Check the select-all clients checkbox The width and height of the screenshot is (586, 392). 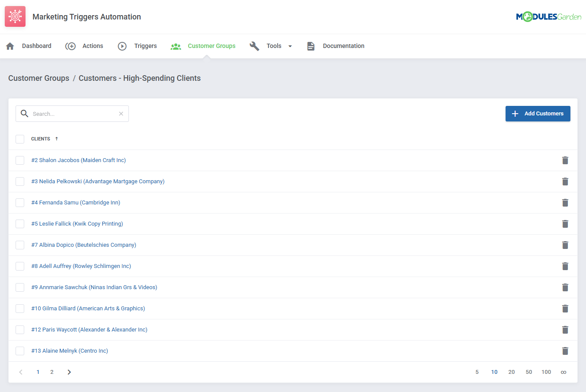point(20,139)
